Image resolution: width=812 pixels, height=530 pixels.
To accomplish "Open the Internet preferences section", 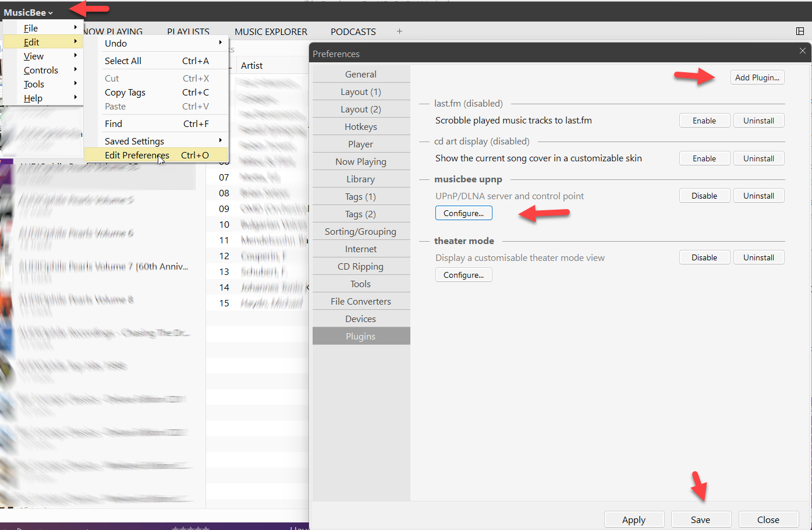I will tap(361, 249).
